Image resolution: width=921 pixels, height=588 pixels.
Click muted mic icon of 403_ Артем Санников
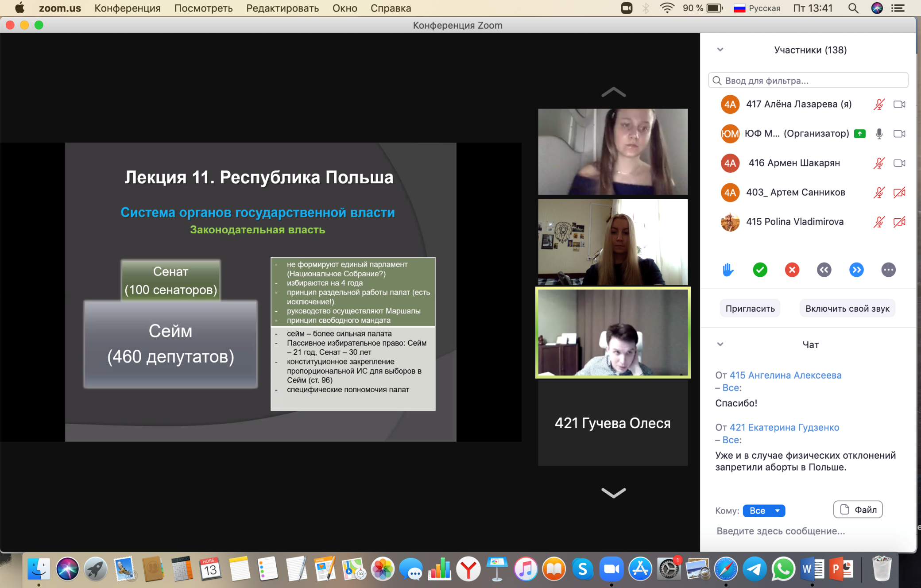(879, 192)
